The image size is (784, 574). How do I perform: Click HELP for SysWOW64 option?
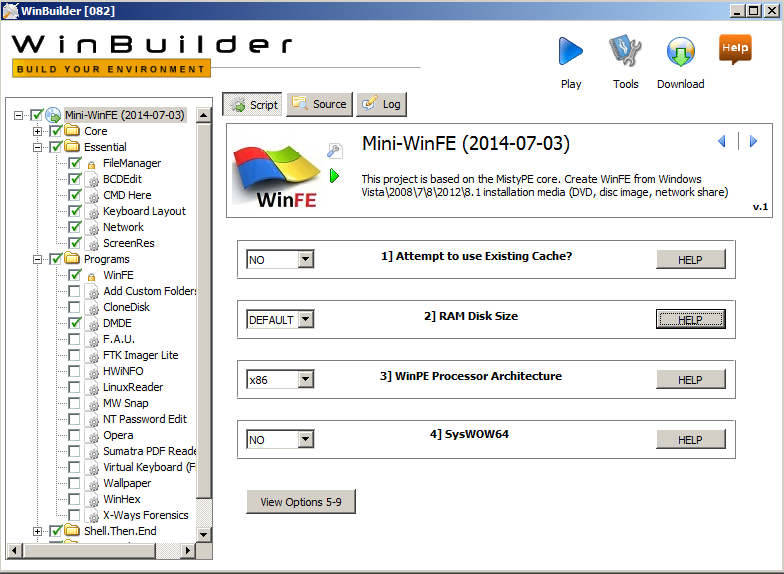pos(690,440)
